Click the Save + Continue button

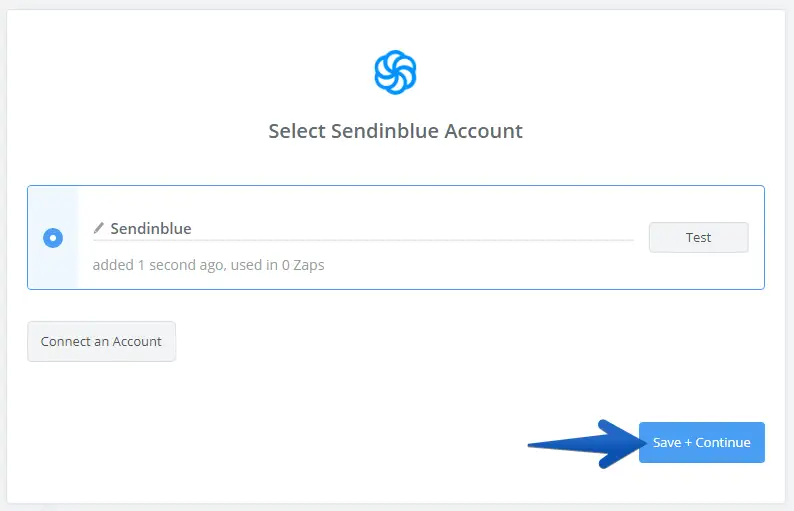coord(701,442)
